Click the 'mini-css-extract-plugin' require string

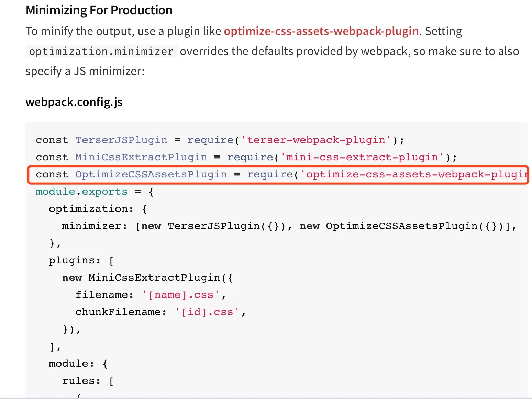click(362, 157)
